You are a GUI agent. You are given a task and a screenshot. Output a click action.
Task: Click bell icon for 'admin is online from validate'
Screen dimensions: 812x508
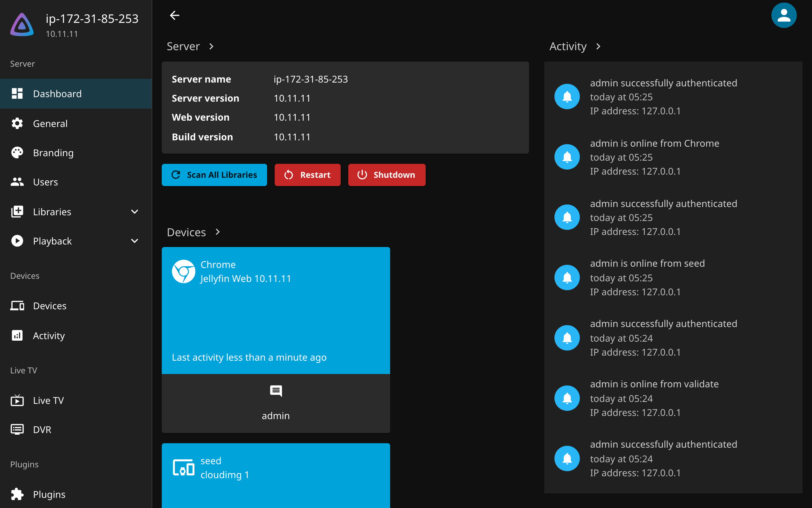tap(567, 398)
